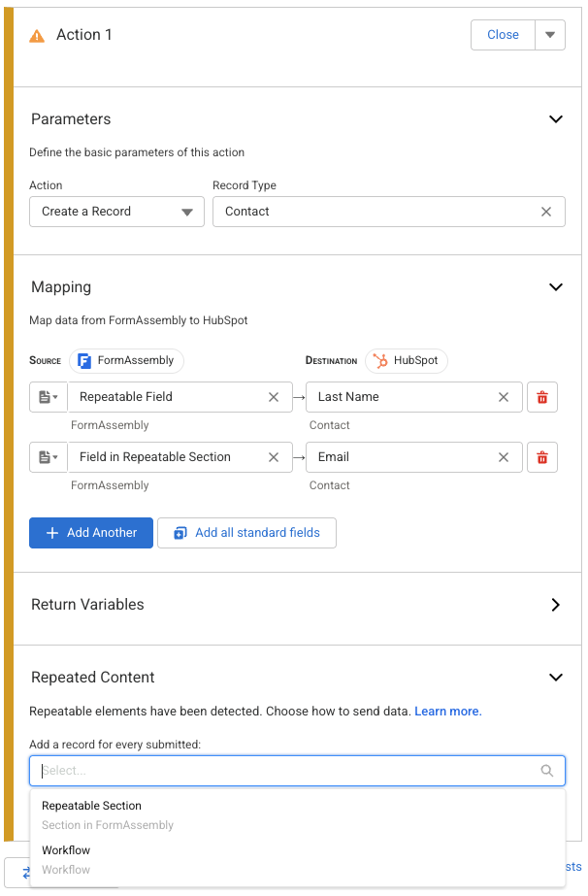Click the Add Another button

point(91,533)
